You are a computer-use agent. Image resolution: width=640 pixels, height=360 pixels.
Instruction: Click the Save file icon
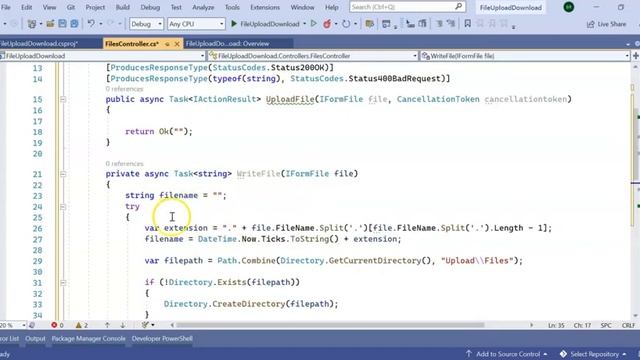(x=62, y=24)
